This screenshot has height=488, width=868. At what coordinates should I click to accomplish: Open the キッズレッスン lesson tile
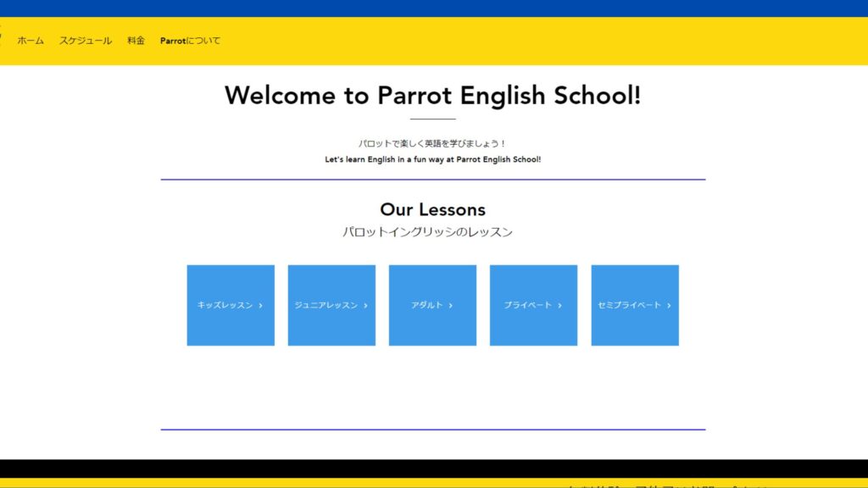pos(231,305)
